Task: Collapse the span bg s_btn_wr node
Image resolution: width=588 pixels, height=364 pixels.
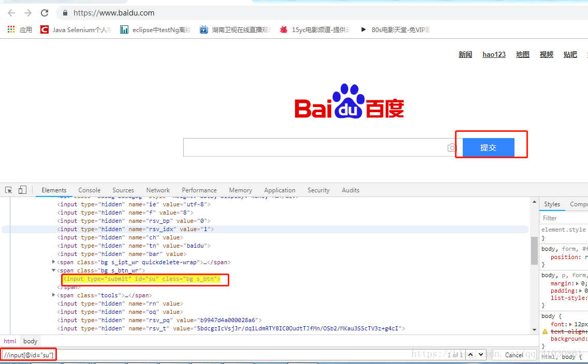Action: 54,270
